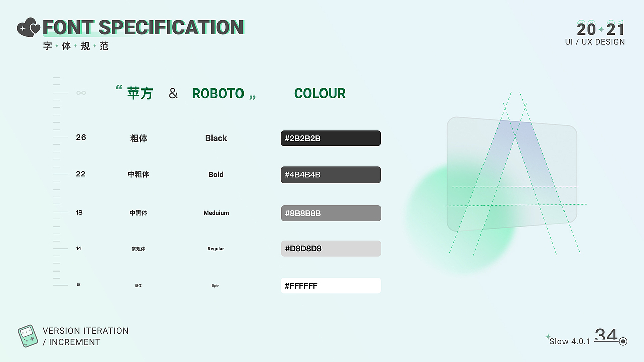Click the infinity symbol above size list
The height and width of the screenshot is (362, 644).
click(x=81, y=93)
